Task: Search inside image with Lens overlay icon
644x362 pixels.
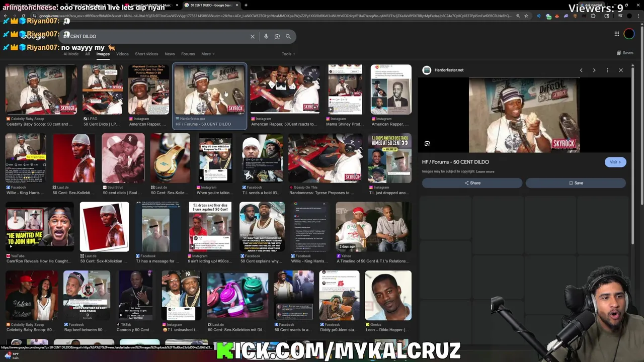Action: 427,144
